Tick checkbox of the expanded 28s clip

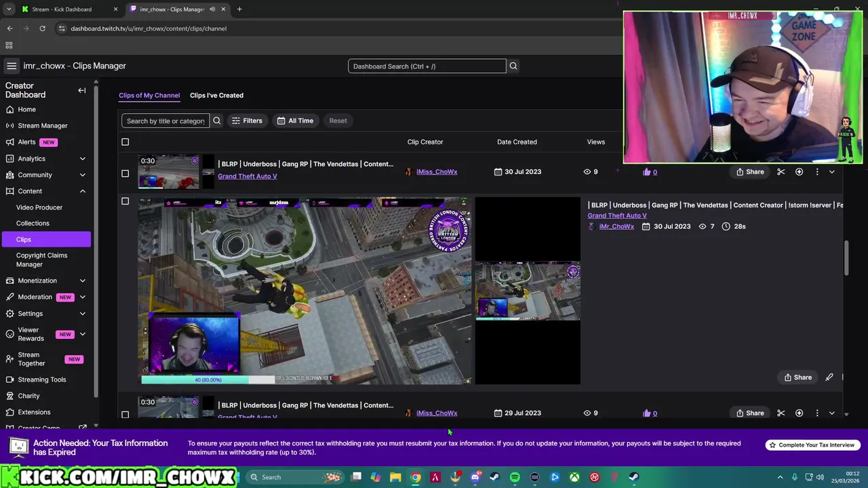[x=125, y=201]
